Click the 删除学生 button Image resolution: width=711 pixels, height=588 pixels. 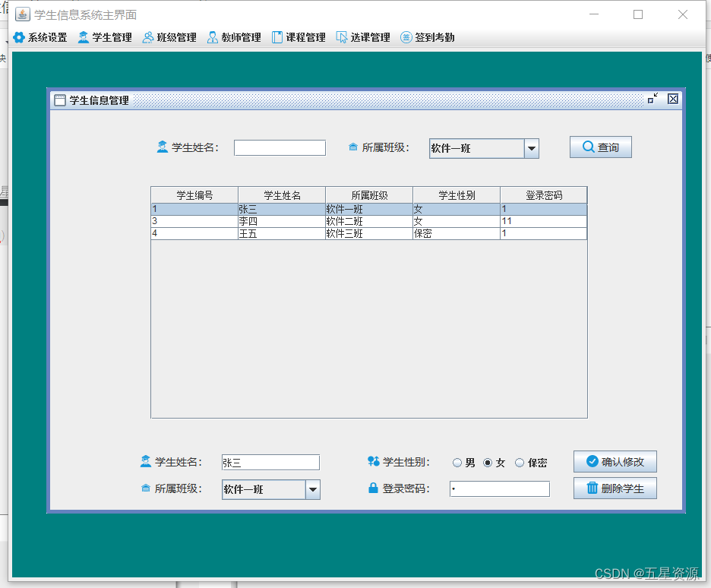point(615,488)
